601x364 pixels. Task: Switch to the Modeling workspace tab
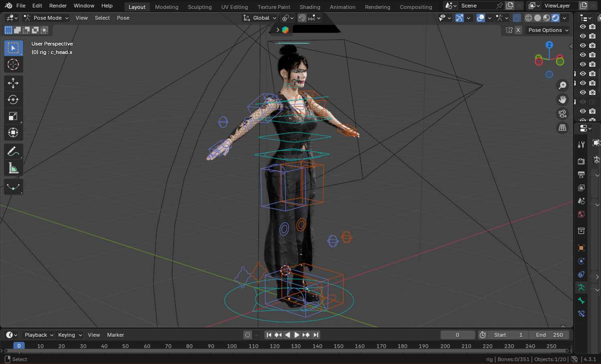[167, 7]
